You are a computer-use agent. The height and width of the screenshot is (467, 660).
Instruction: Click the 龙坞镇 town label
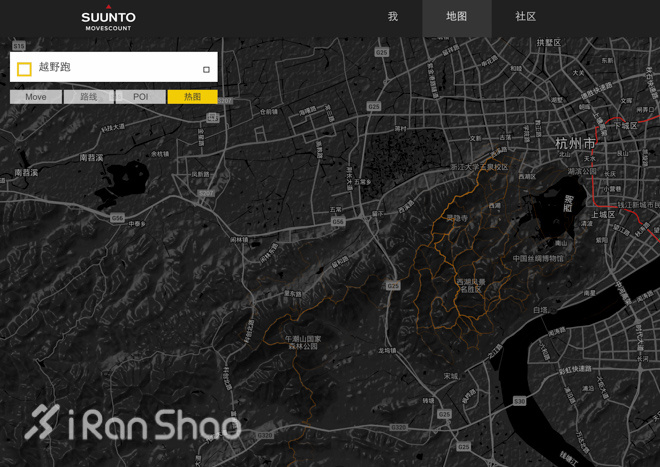point(387,350)
